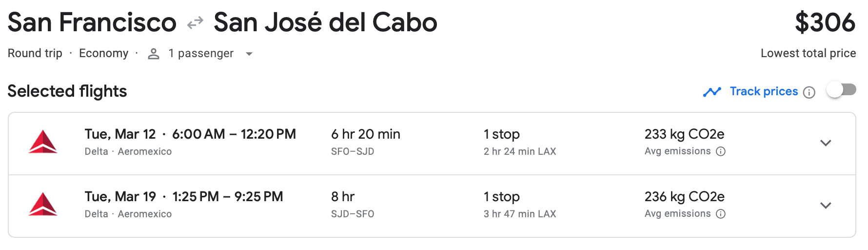Click the passenger person icon
Viewport: 868px width, 250px height.
coord(154,54)
